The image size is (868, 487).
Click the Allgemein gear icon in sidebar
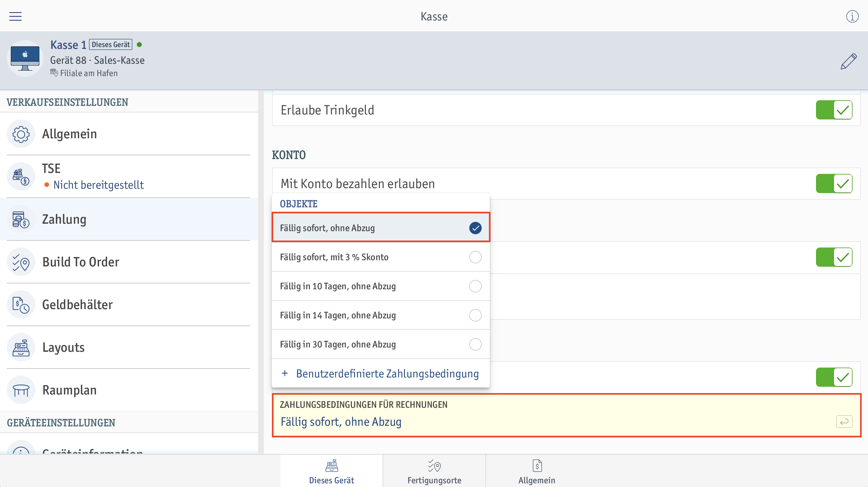21,134
